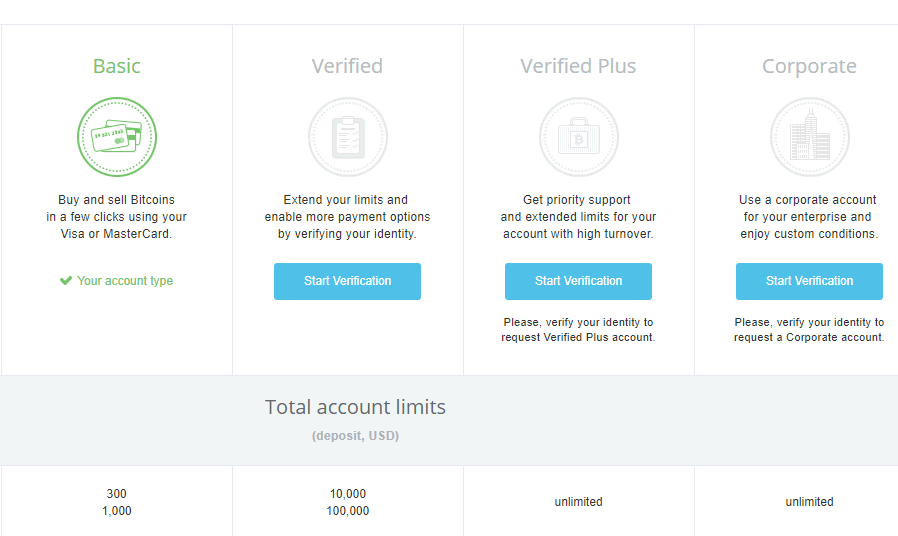Viewport: 898px width, 536px height.
Task: Start Verification for the Corporate account
Action: [809, 281]
